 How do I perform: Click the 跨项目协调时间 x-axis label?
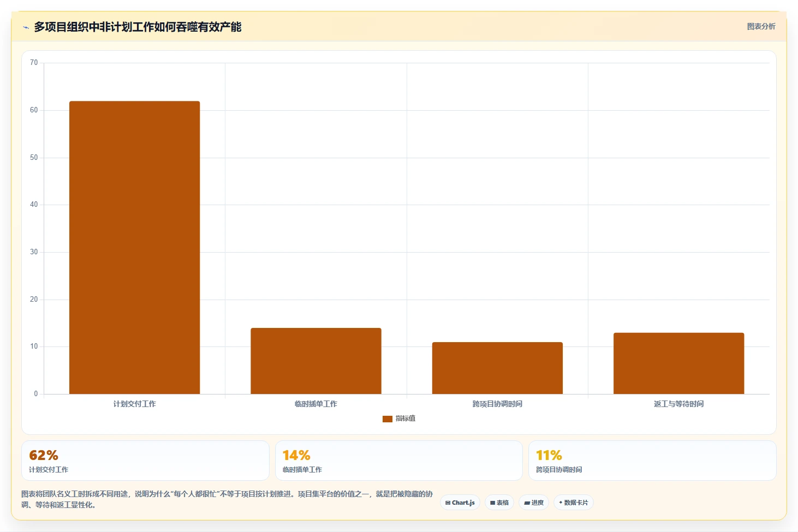click(x=497, y=404)
